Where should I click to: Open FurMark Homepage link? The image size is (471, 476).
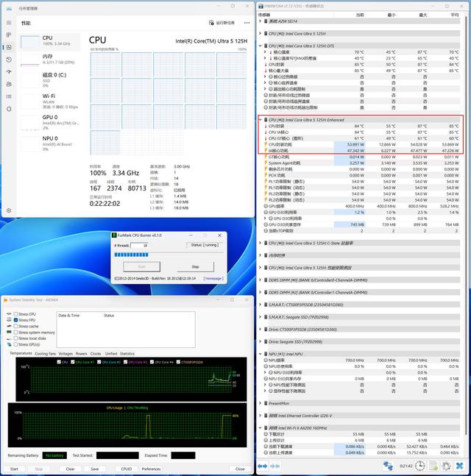click(x=213, y=278)
